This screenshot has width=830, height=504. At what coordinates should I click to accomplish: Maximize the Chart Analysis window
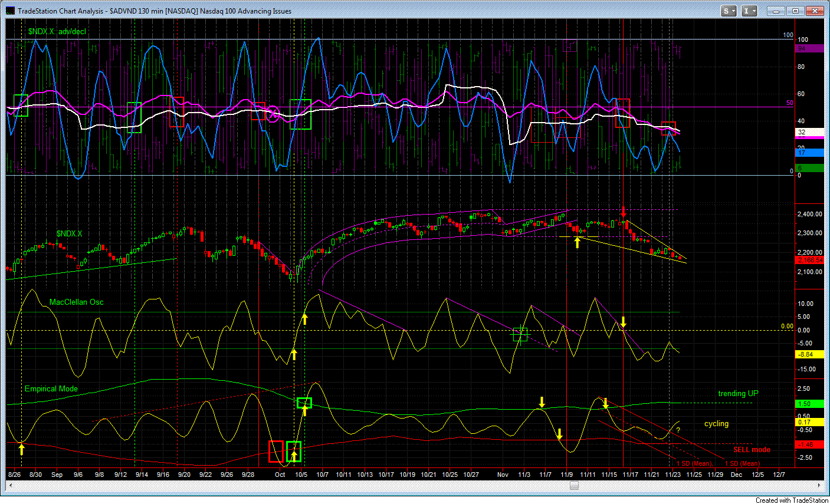point(795,11)
